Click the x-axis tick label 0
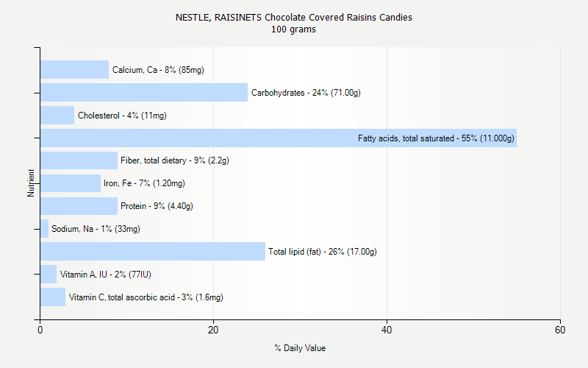The height and width of the screenshot is (368, 588). tap(40, 330)
